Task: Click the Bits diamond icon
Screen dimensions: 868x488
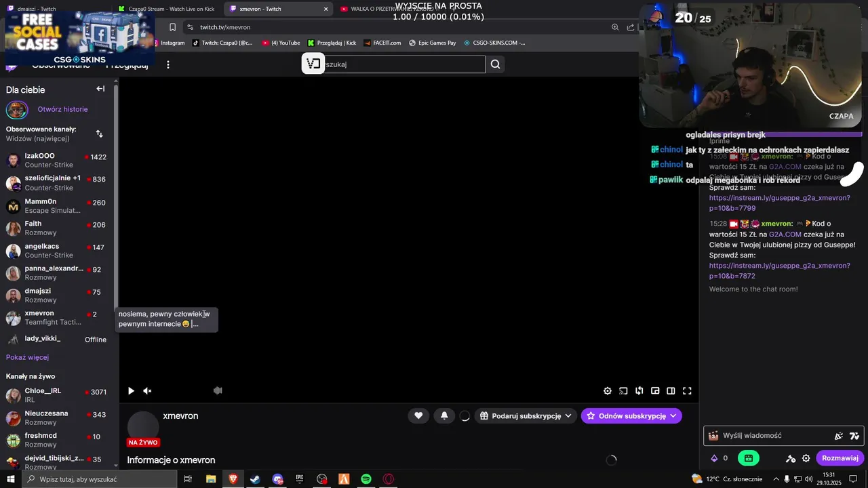Action: pyautogui.click(x=714, y=458)
